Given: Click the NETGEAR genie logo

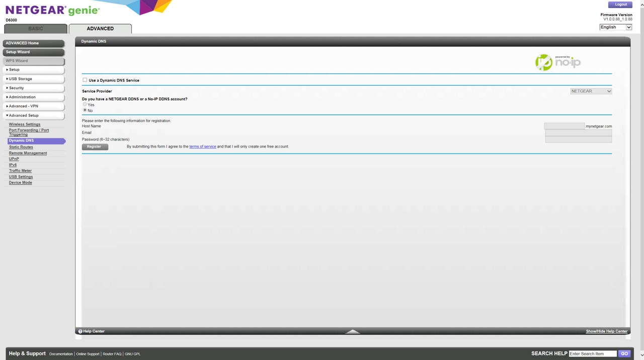Looking at the screenshot, I should [x=52, y=11].
